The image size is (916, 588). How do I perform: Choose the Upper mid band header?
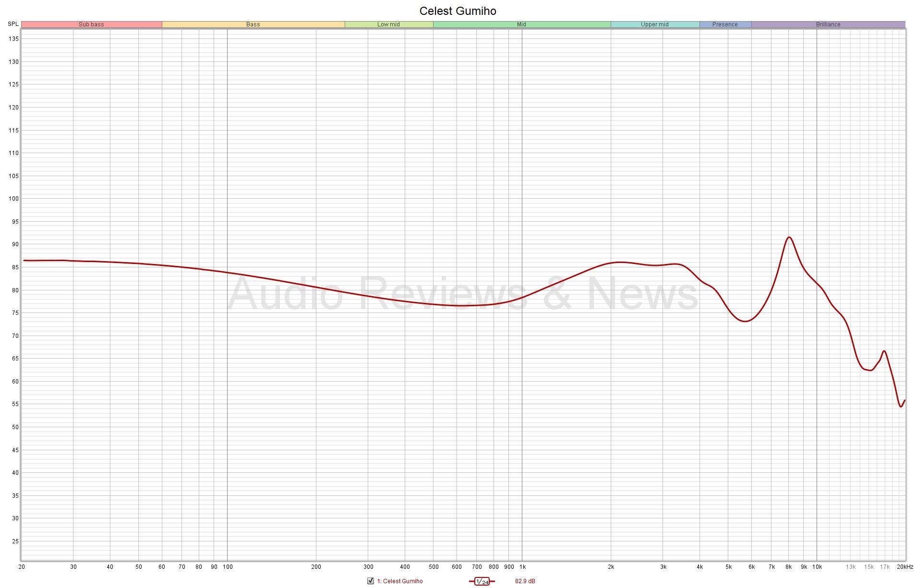click(x=654, y=24)
